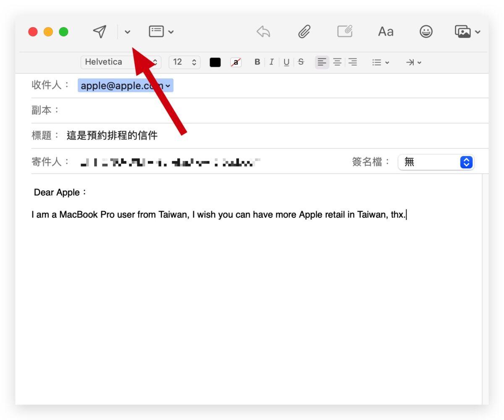Click the 'Dear Apple：' line in body

pyautogui.click(x=60, y=193)
